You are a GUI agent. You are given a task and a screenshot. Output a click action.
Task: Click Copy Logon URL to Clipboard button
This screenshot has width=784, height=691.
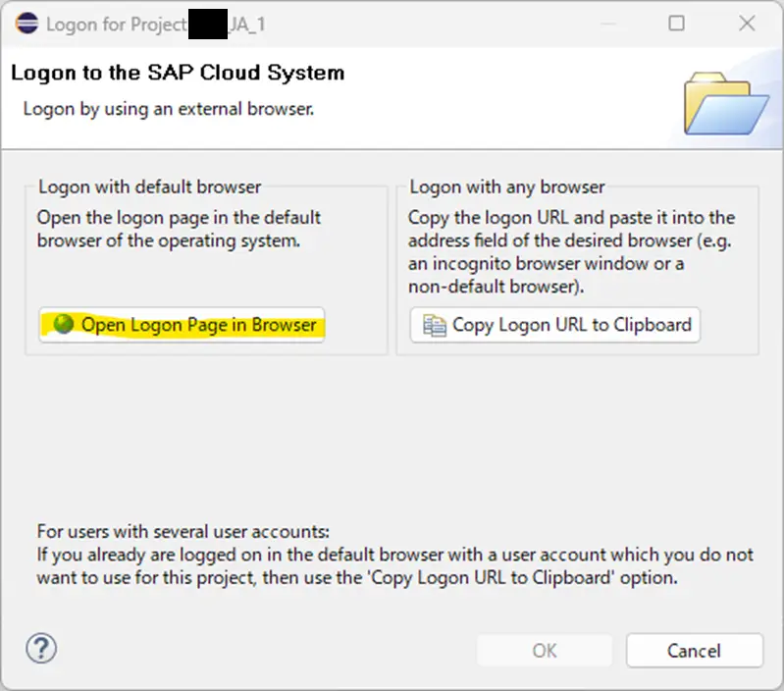[x=555, y=325]
